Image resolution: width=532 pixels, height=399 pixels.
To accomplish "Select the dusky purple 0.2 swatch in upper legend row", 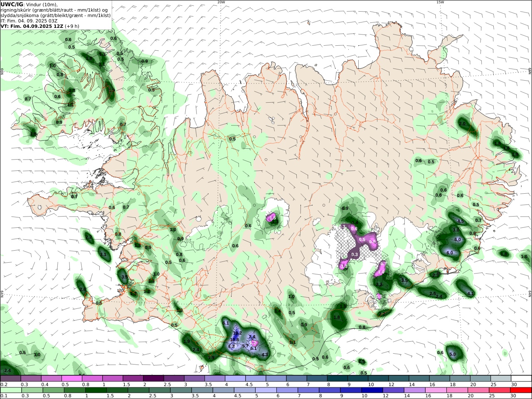I will (11, 378).
